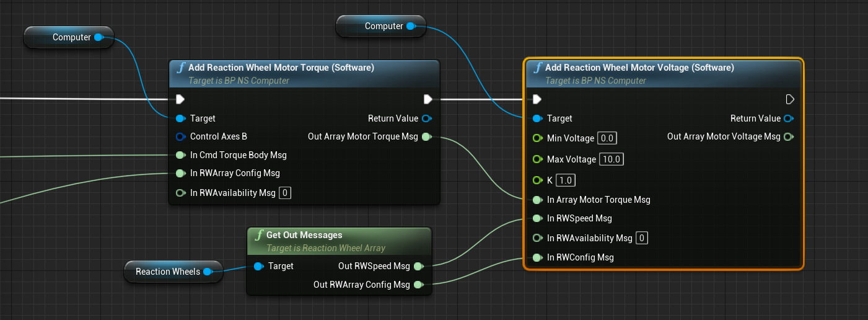Click the Voltage node's output execution pin
Screen dimensions: 868x320
(789, 99)
